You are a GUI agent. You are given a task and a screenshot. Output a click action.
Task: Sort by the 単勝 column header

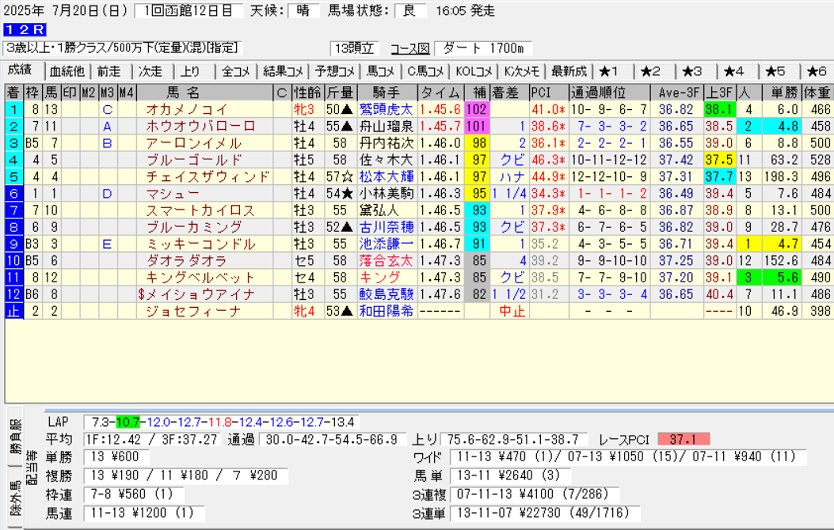[x=781, y=92]
